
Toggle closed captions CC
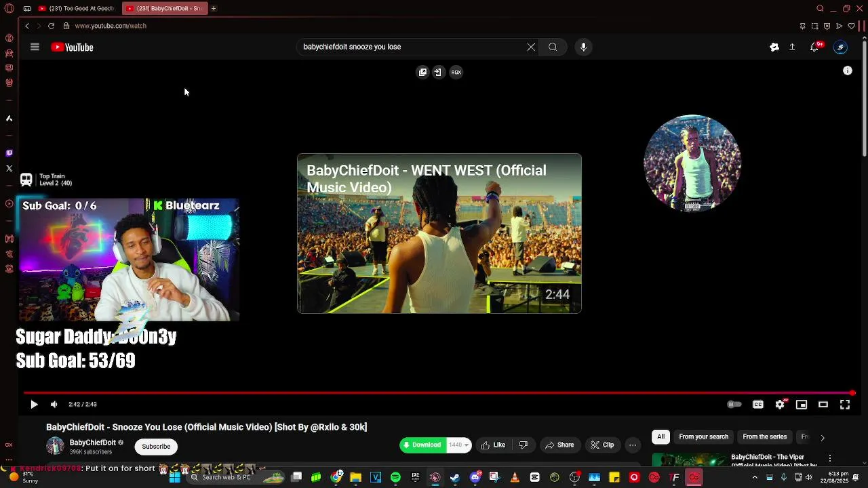[758, 405]
